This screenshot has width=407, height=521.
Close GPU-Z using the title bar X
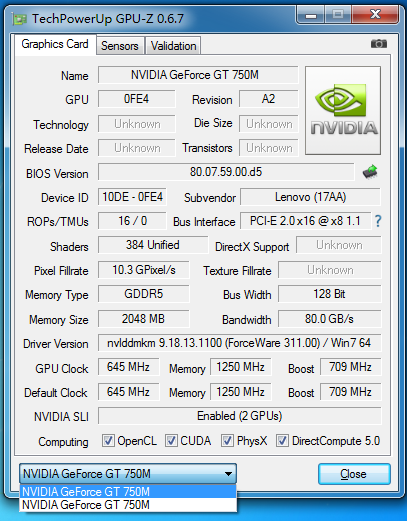[x=375, y=15]
